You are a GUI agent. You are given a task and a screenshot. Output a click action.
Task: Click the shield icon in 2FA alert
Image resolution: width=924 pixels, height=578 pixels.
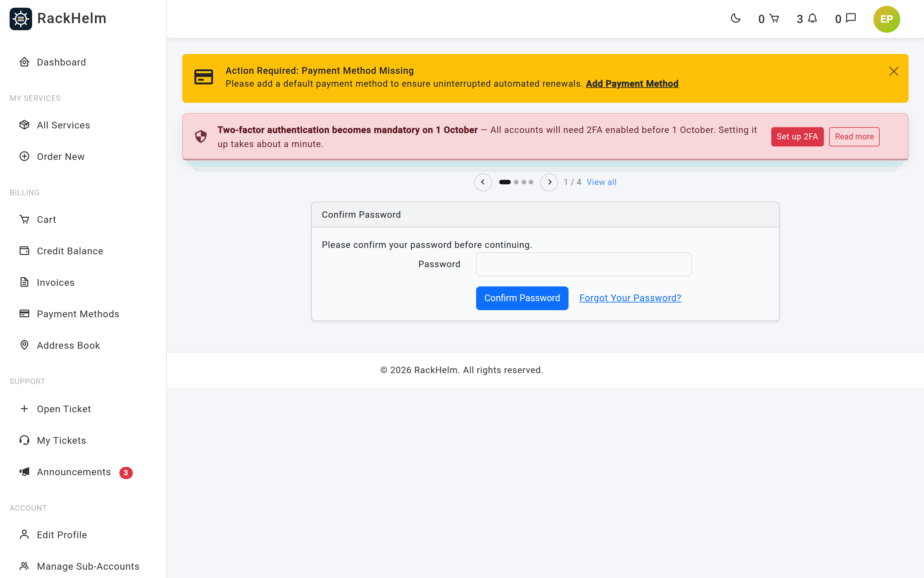[x=201, y=136]
